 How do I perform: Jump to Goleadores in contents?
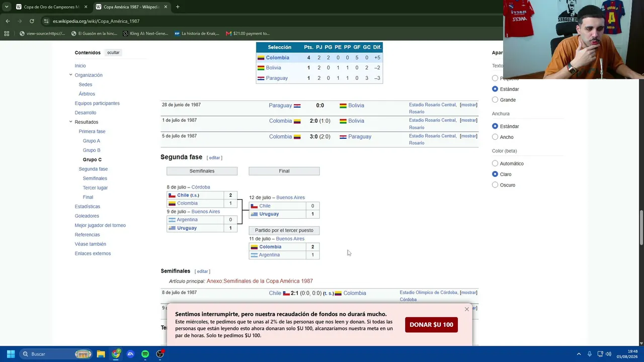click(87, 216)
